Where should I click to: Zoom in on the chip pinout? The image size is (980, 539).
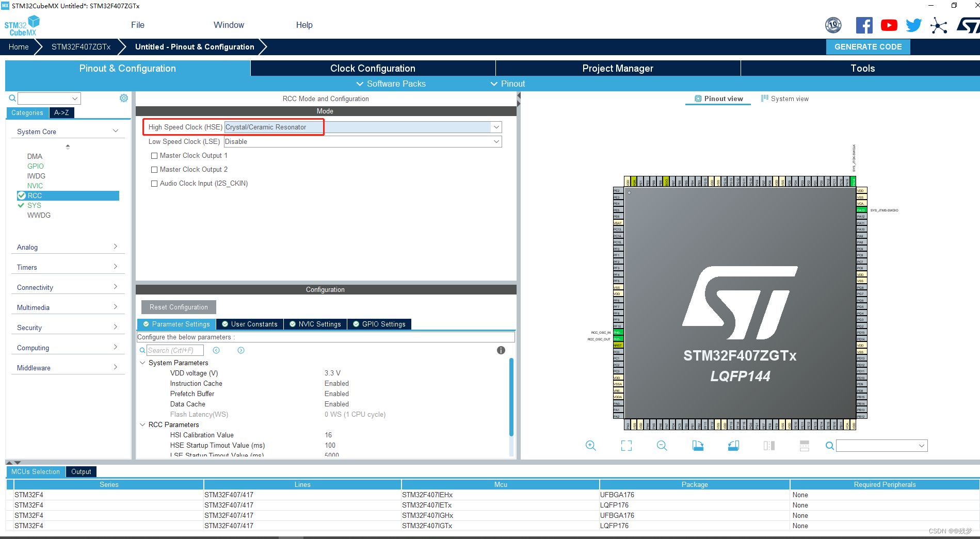click(x=591, y=446)
